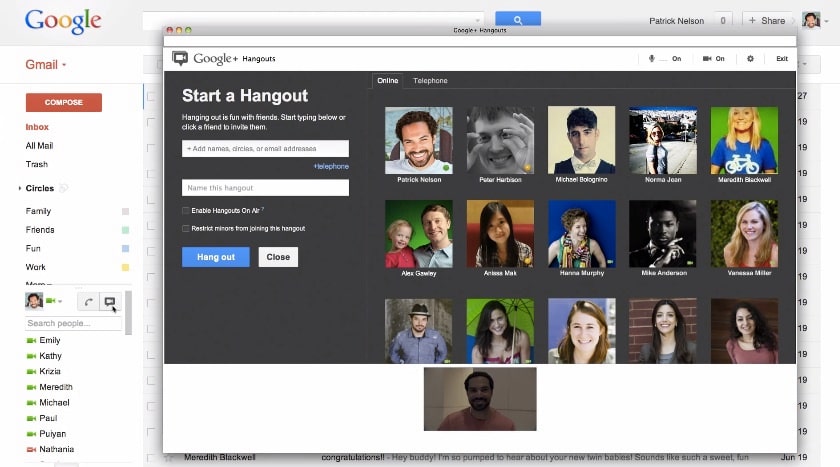
Task: Mute microphone in Hangouts toolbar
Action: coord(652,58)
